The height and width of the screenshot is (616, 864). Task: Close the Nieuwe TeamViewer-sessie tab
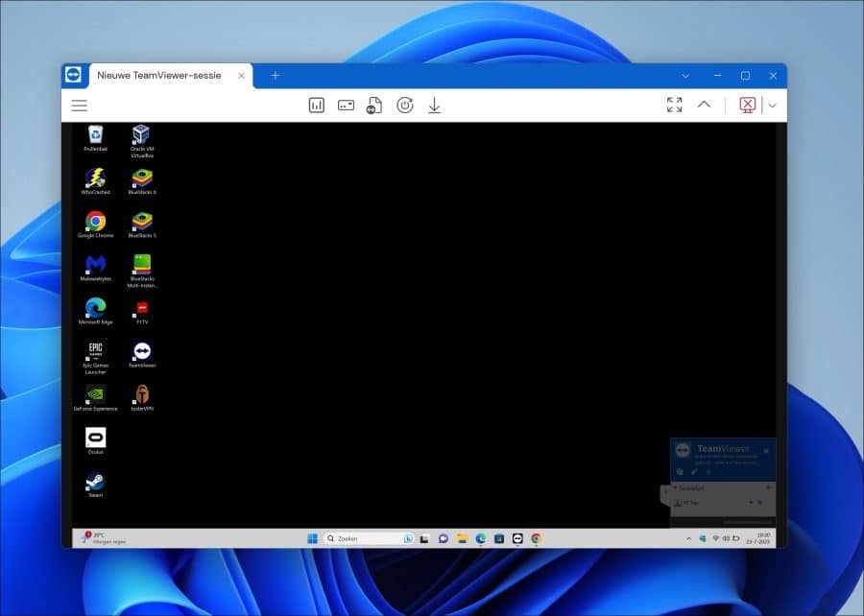(x=241, y=76)
